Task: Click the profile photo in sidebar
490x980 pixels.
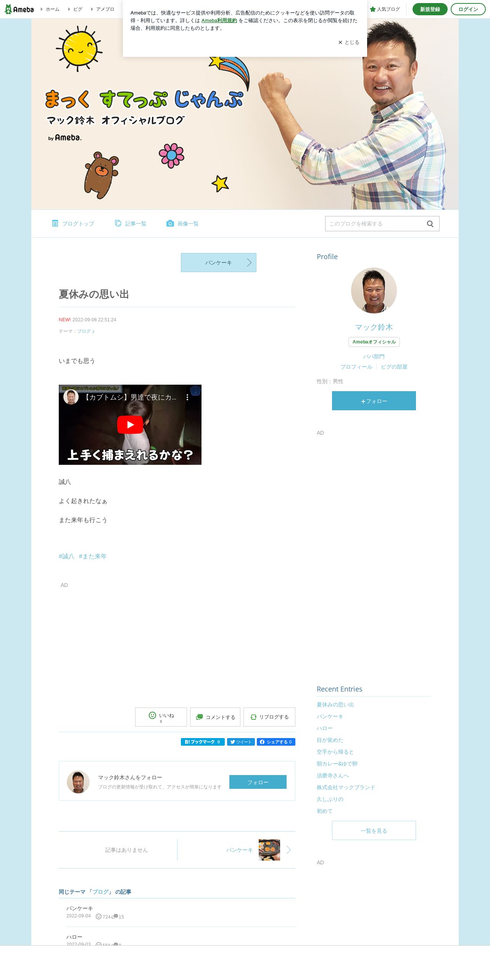Action: point(374,290)
